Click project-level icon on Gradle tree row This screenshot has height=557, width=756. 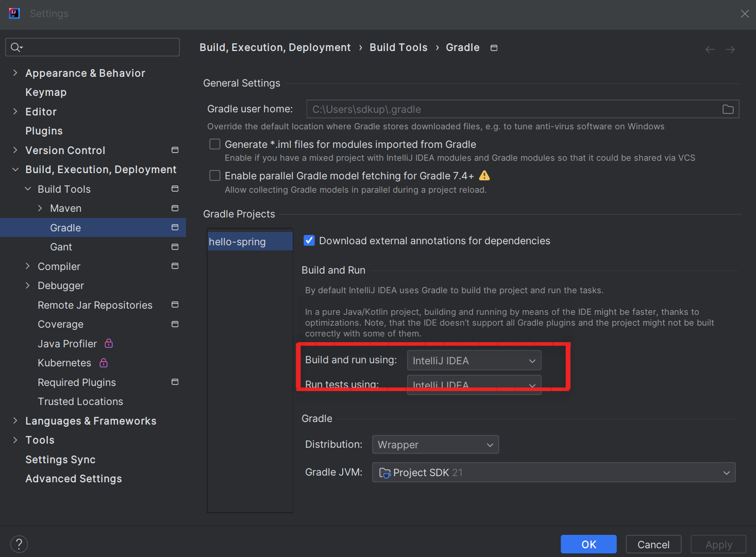pos(175,227)
